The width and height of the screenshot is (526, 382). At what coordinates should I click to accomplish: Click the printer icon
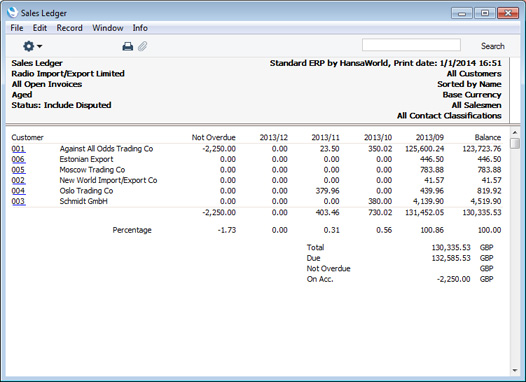[x=127, y=46]
